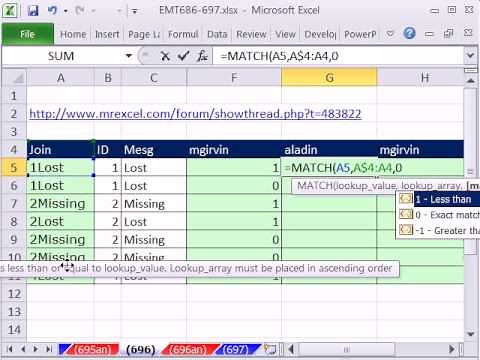Expand the formula bar chevron
The width and height of the screenshot is (480, 360).
[470, 56]
